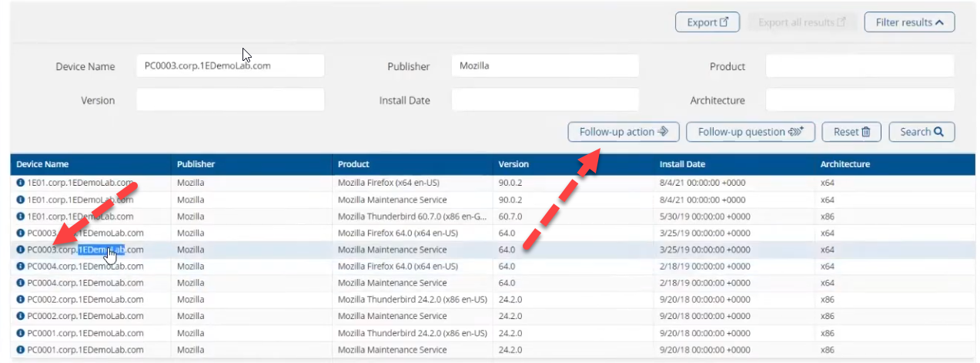The height and width of the screenshot is (363, 980).
Task: Click Thunderbird 24.2.0 product cell for PC0002
Action: (x=413, y=300)
